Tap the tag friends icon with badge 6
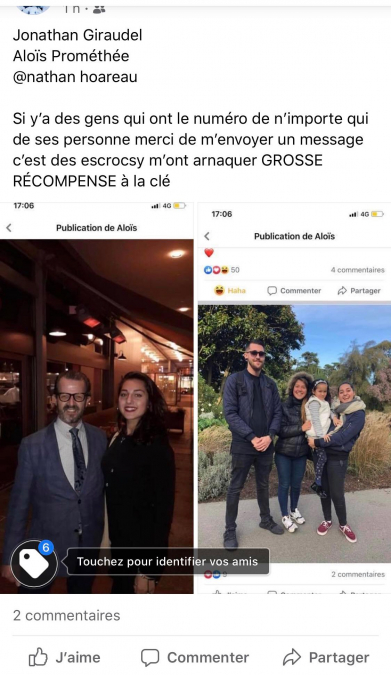 point(34,564)
